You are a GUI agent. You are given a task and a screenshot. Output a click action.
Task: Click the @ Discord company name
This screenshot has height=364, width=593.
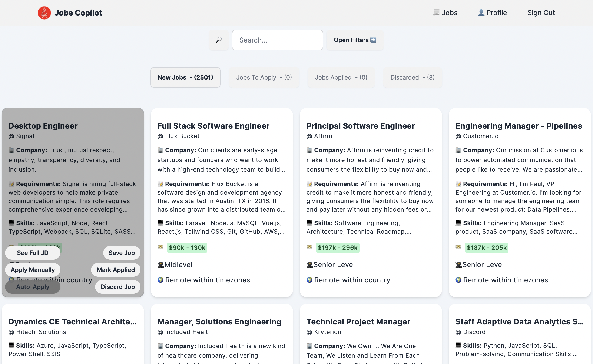(471, 332)
